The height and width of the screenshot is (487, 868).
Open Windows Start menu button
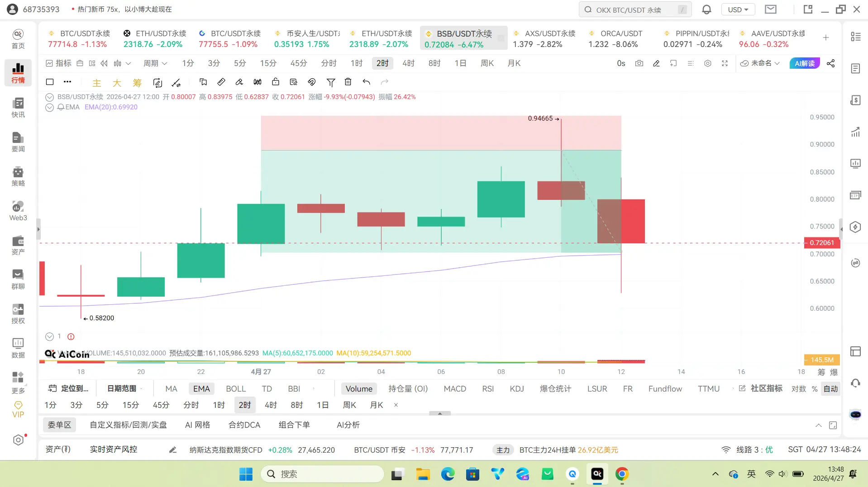246,474
